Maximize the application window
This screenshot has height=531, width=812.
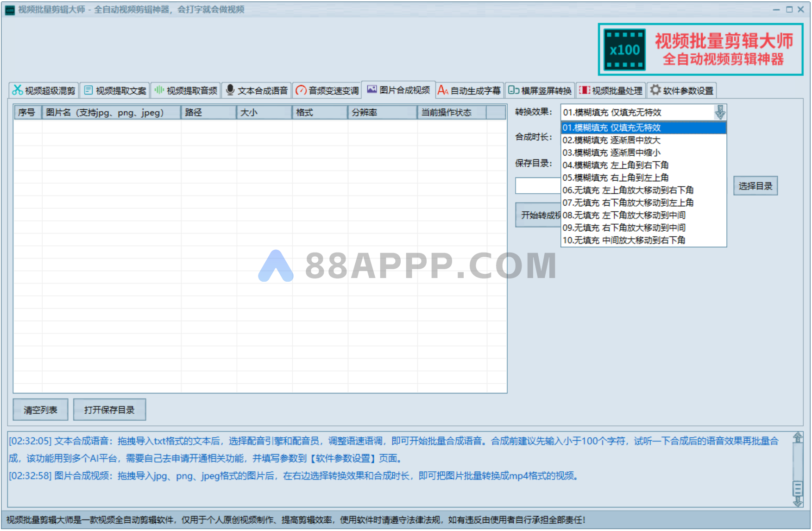789,9
